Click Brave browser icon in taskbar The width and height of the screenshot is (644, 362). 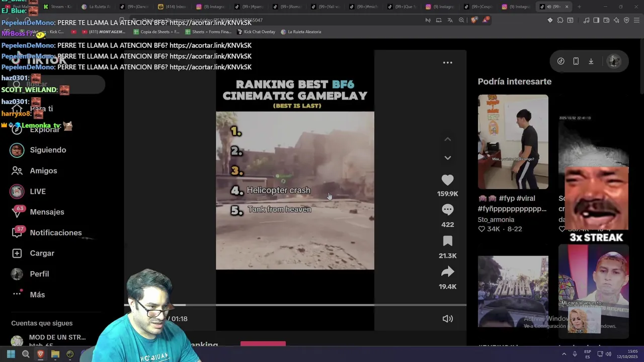(x=41, y=354)
